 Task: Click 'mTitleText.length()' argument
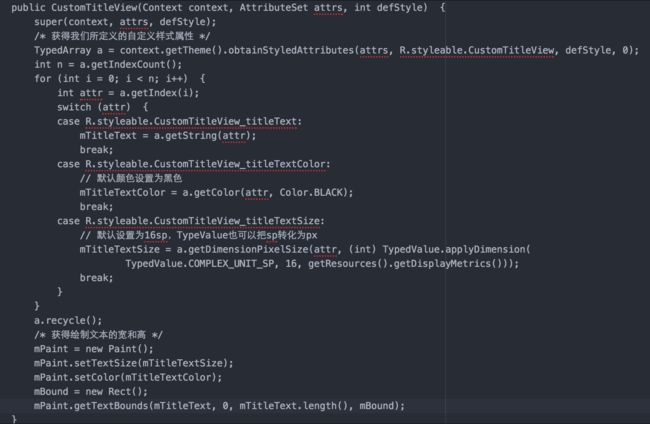click(x=292, y=406)
